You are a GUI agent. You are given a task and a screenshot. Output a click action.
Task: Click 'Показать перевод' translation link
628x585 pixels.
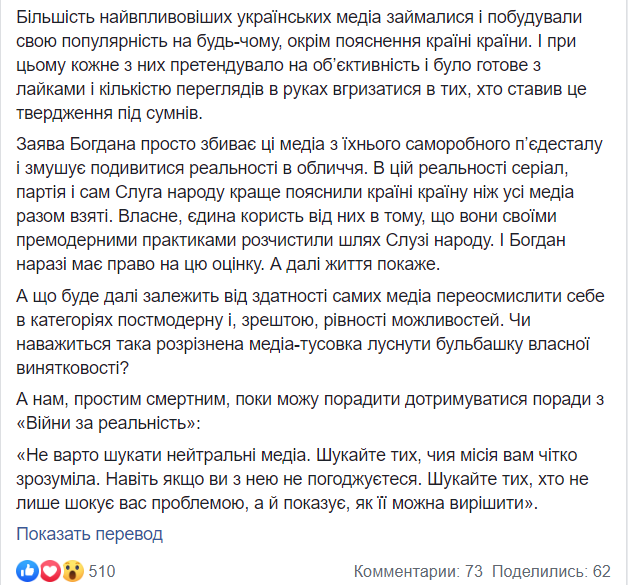(x=89, y=534)
